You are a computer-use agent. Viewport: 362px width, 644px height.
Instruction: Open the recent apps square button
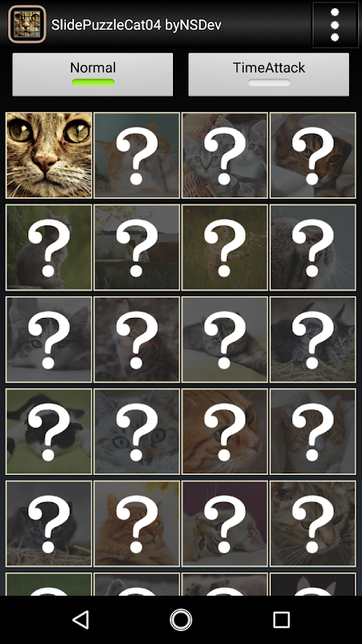pos(281,619)
